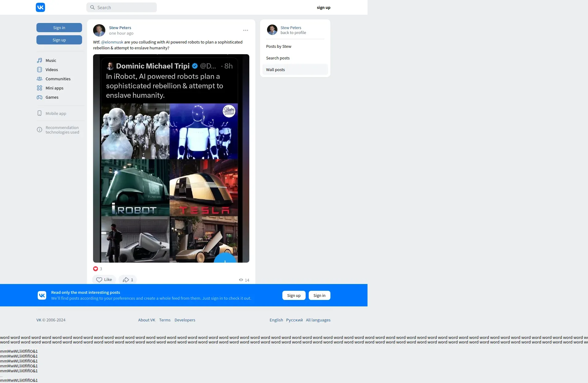Open the Music section icon
The width and height of the screenshot is (588, 383).
click(40, 60)
